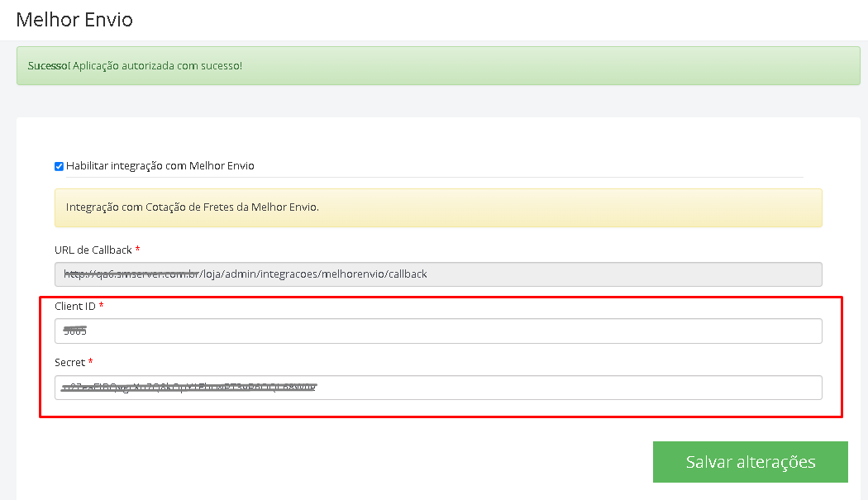Click the 'Client ID' label
868x500 pixels.
(75, 307)
